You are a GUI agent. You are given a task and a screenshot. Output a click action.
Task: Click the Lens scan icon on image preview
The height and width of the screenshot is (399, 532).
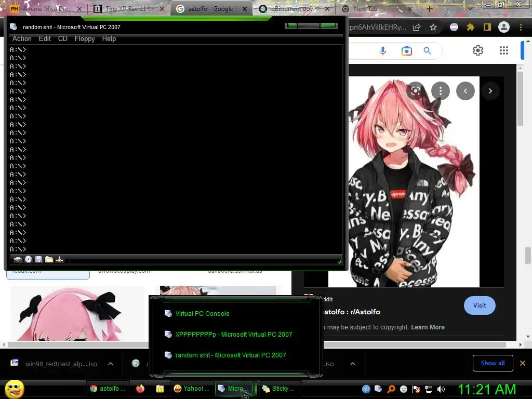coord(416,91)
